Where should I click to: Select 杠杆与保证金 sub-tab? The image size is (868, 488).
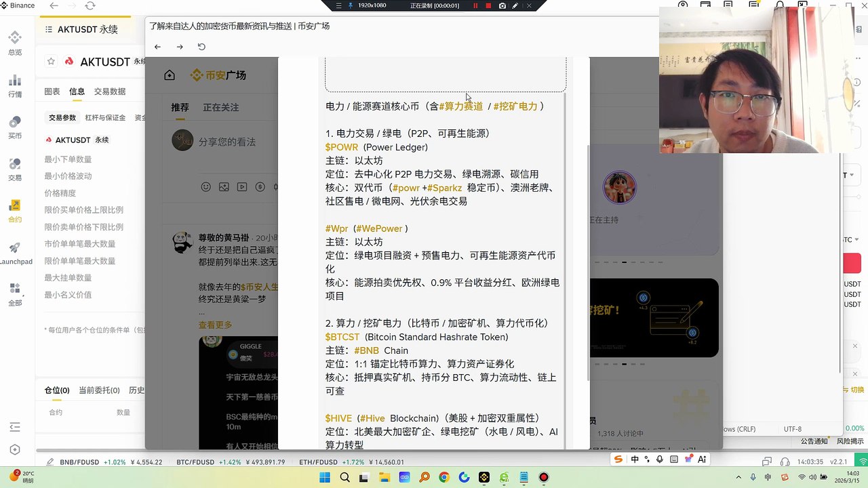point(105,117)
